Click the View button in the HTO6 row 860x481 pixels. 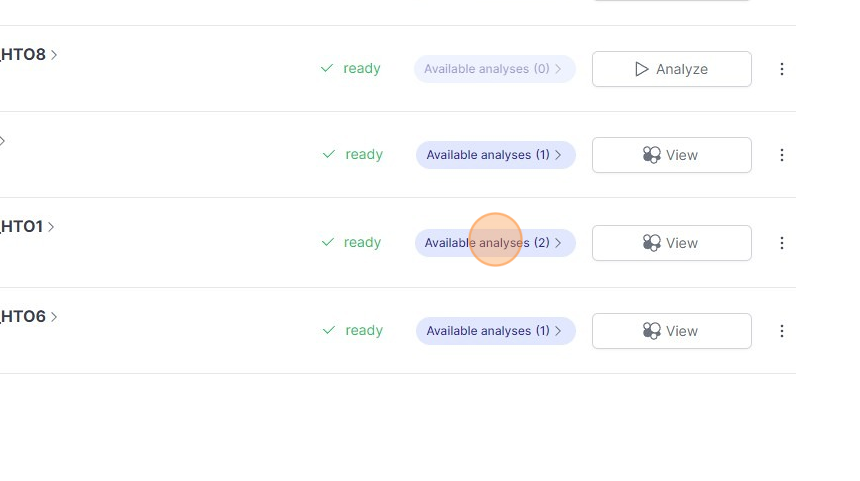pyautogui.click(x=671, y=331)
